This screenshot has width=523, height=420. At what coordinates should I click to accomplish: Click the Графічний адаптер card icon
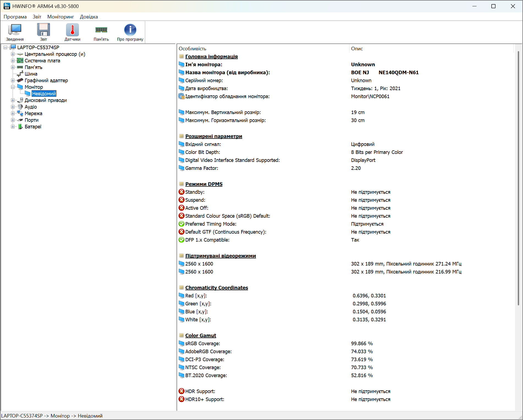pyautogui.click(x=20, y=81)
